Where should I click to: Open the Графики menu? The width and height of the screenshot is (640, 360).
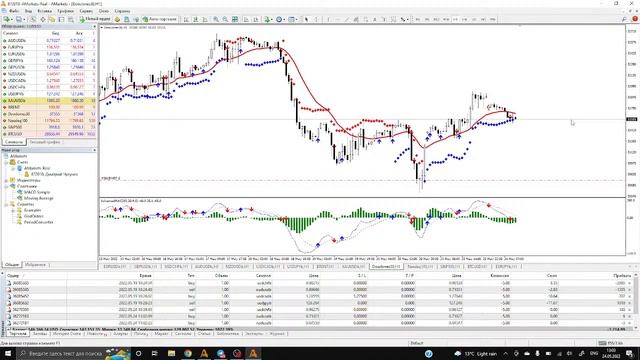pyautogui.click(x=65, y=11)
